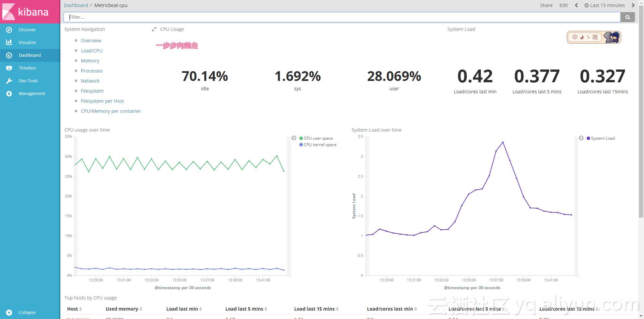The height and width of the screenshot is (319, 644).
Task: Click the 28.069% user metric
Action: pyautogui.click(x=394, y=76)
